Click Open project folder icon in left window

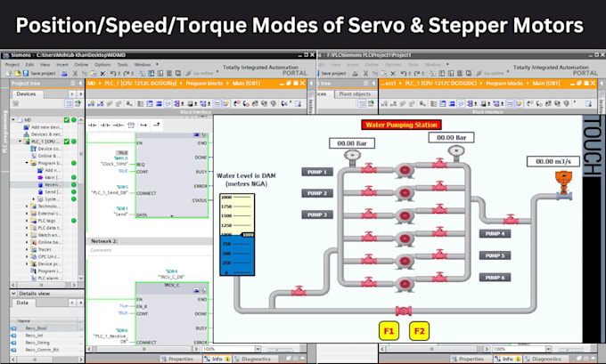[x=17, y=73]
